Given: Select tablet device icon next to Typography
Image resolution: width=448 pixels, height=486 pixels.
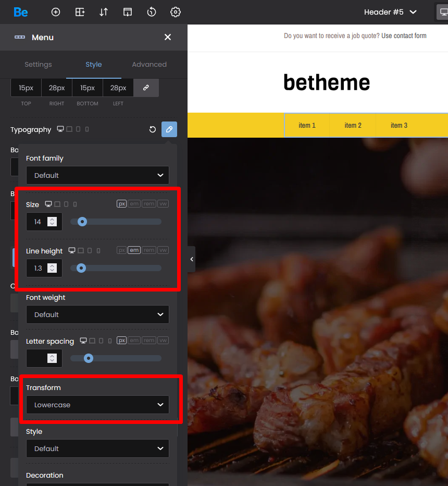Looking at the screenshot, I should (78, 129).
